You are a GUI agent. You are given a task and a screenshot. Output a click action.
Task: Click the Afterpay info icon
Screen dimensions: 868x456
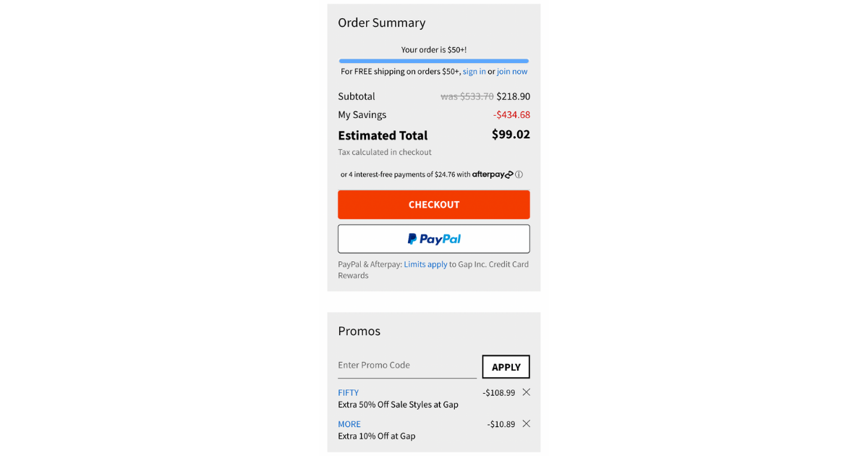pyautogui.click(x=519, y=174)
